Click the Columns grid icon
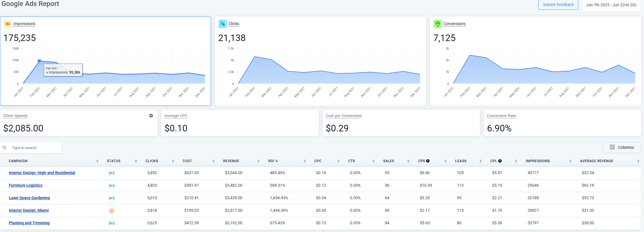Screen dimensions: 644x232 pos(612,147)
